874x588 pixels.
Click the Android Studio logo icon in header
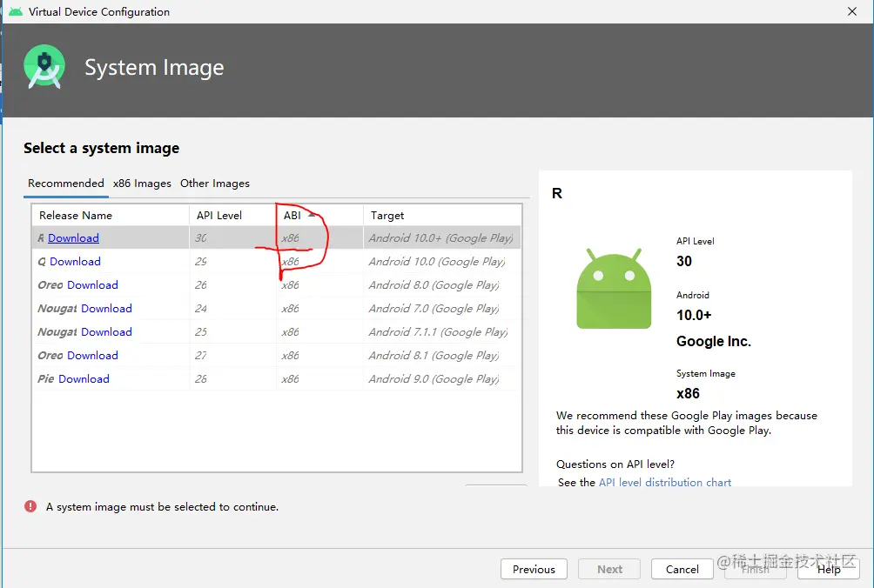[x=44, y=67]
